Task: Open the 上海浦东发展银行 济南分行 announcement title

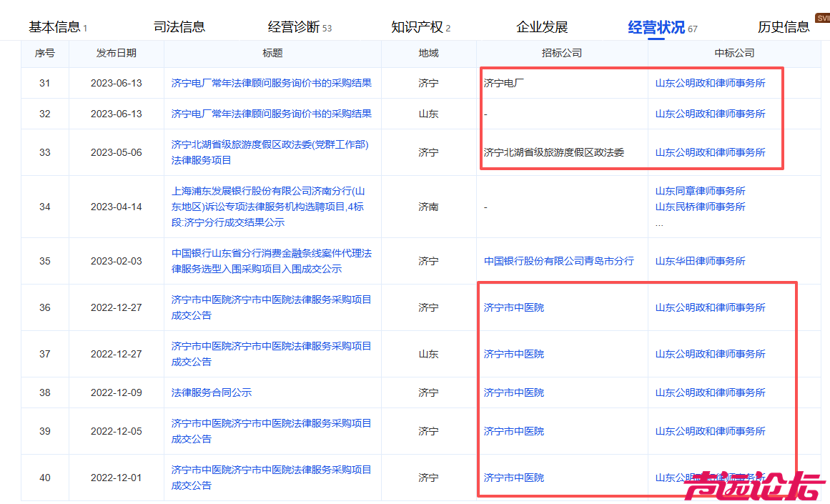Action: (268, 207)
